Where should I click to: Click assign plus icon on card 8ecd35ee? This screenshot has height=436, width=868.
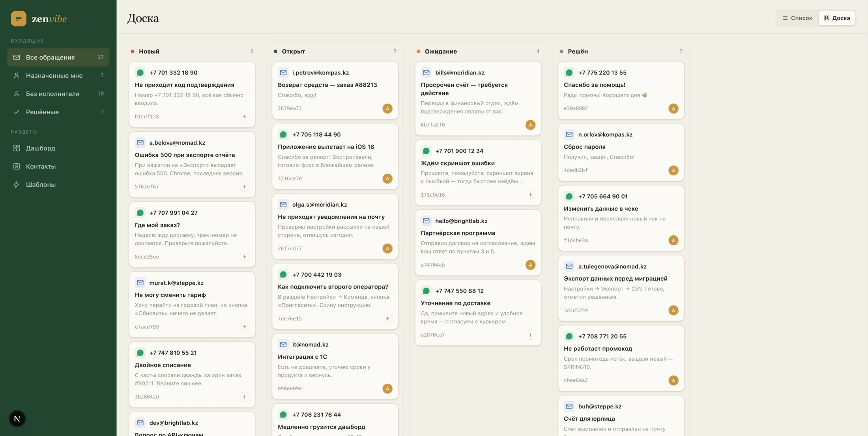tap(244, 257)
